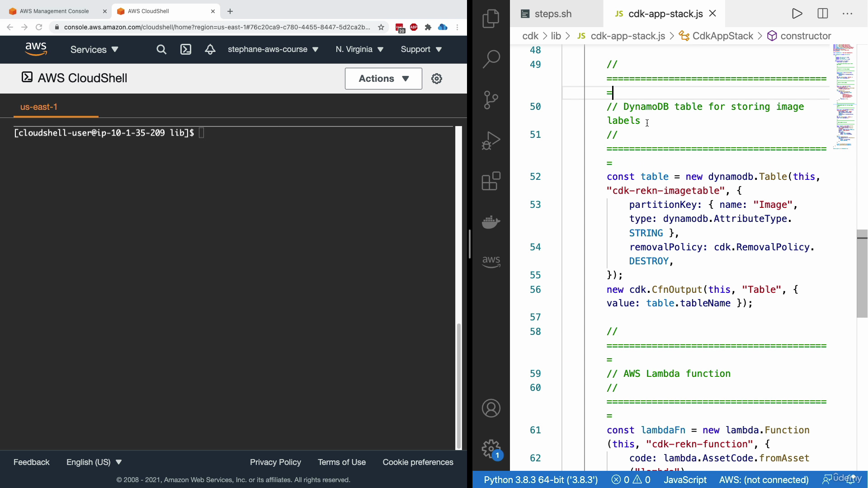Image resolution: width=868 pixels, height=488 pixels.
Task: Click the CdkAppStack breadcrumb
Action: pos(716,36)
